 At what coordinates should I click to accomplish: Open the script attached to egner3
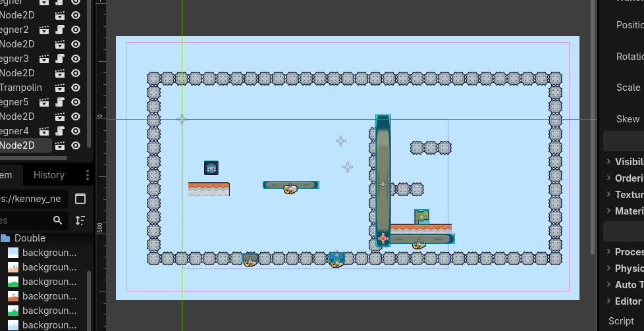tap(60, 59)
